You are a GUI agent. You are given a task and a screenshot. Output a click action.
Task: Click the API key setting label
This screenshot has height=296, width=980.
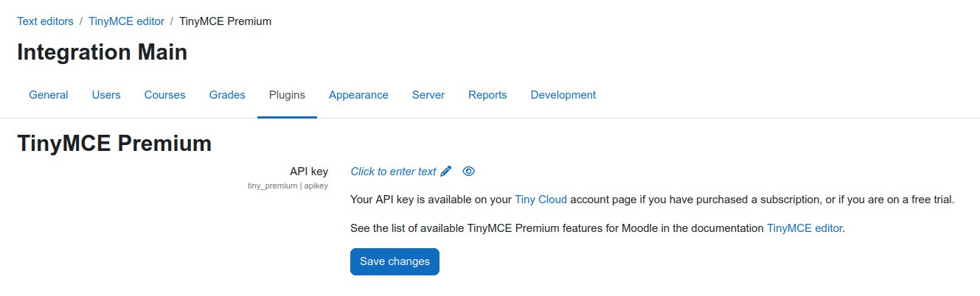[309, 172]
